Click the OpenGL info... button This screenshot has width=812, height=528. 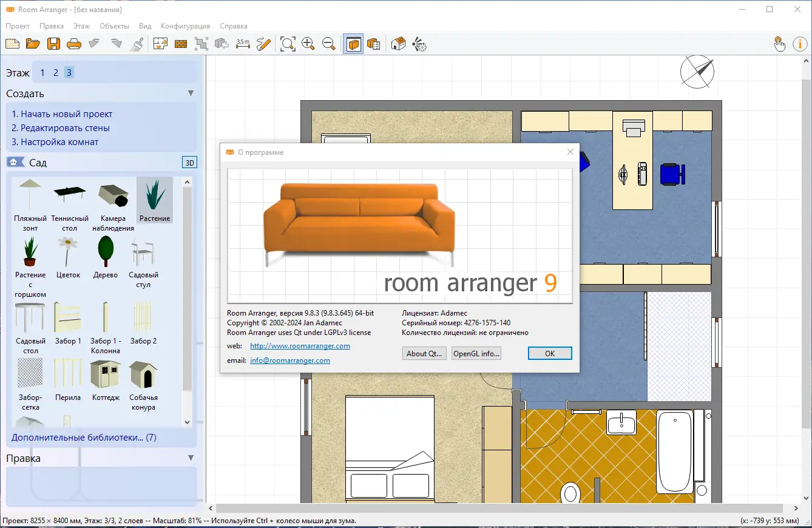coord(476,353)
